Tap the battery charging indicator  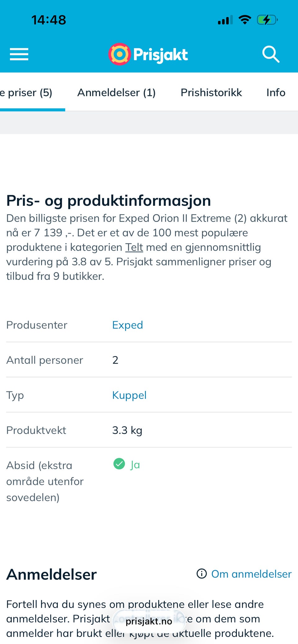point(267,20)
